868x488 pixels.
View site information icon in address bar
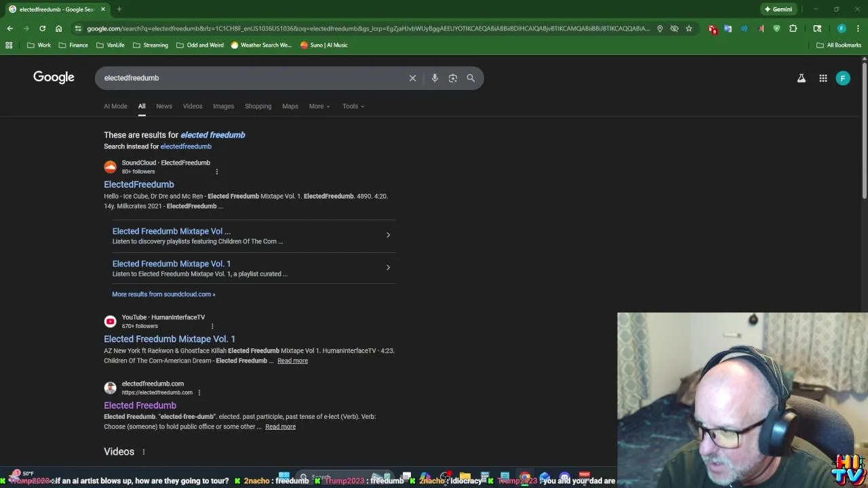pos(78,28)
